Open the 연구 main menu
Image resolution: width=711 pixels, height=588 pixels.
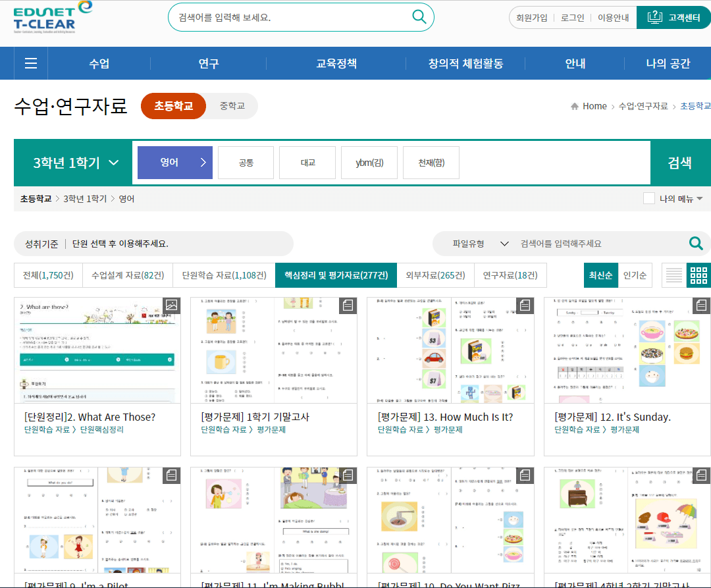[x=209, y=63]
